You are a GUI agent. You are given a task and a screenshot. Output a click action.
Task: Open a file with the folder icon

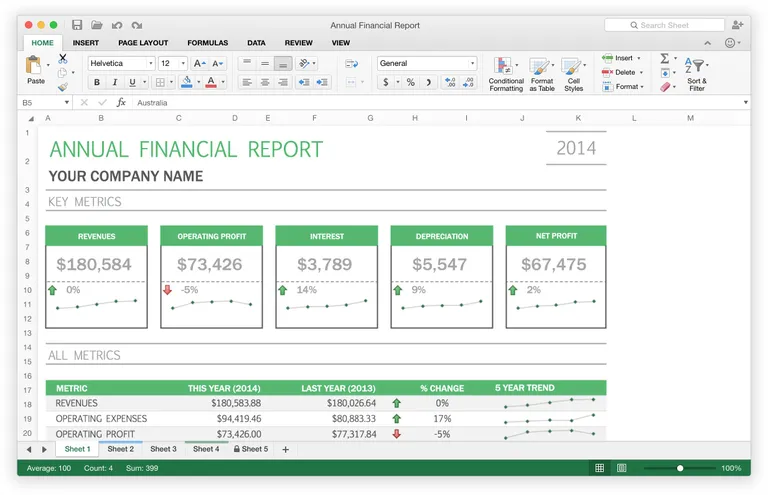pos(96,25)
